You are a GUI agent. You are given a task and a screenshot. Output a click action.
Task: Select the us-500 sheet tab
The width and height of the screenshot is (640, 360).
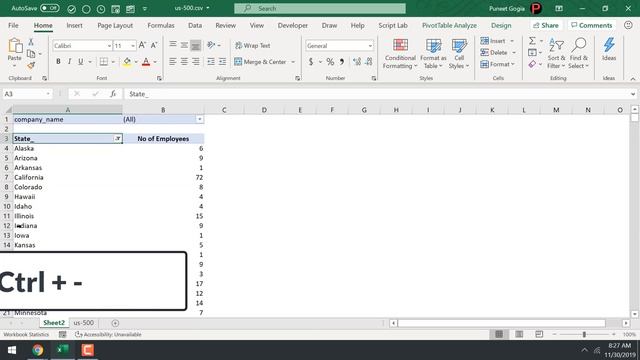tap(83, 322)
